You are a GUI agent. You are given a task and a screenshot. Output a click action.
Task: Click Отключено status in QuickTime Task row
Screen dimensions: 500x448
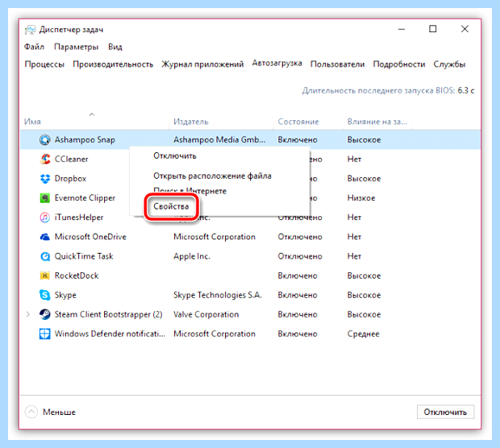[x=300, y=256]
